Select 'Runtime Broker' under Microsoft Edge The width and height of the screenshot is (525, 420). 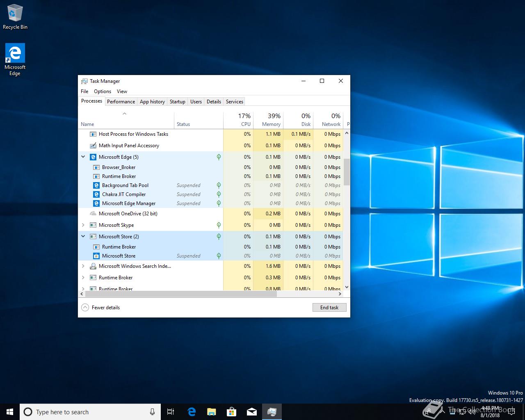pos(210,176)
